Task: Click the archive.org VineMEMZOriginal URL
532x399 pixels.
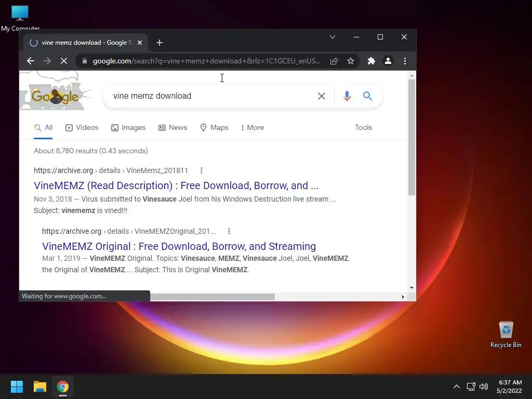Action: point(129,231)
